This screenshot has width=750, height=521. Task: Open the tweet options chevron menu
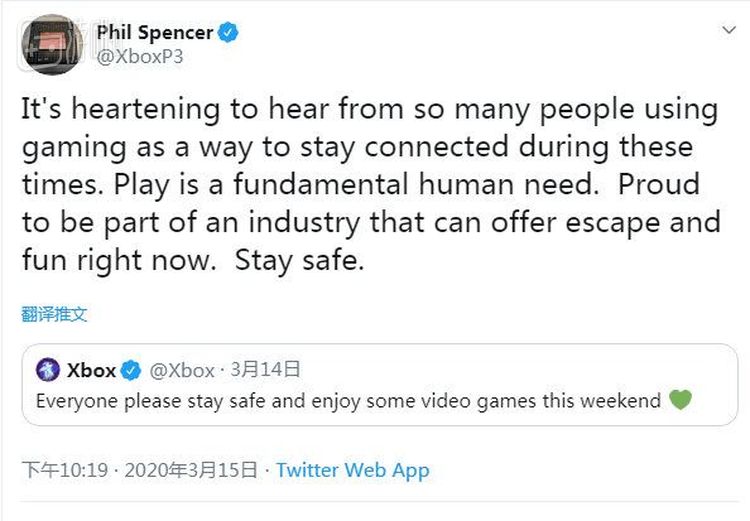[x=728, y=31]
